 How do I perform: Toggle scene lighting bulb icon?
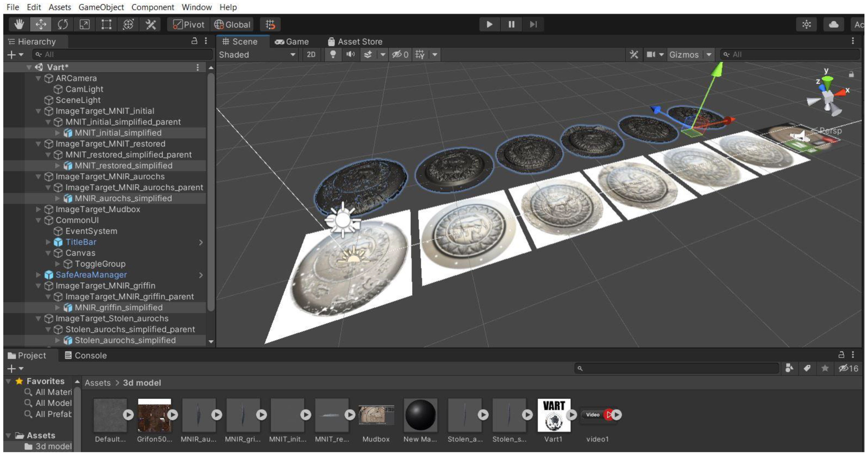pos(333,54)
